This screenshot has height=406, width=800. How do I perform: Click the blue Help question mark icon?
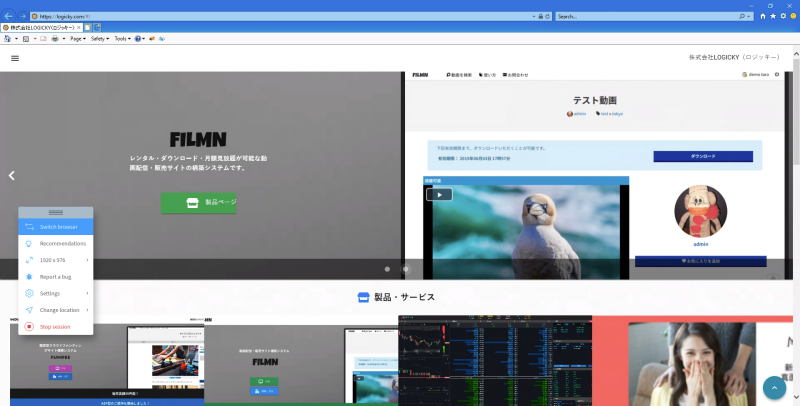coord(138,39)
